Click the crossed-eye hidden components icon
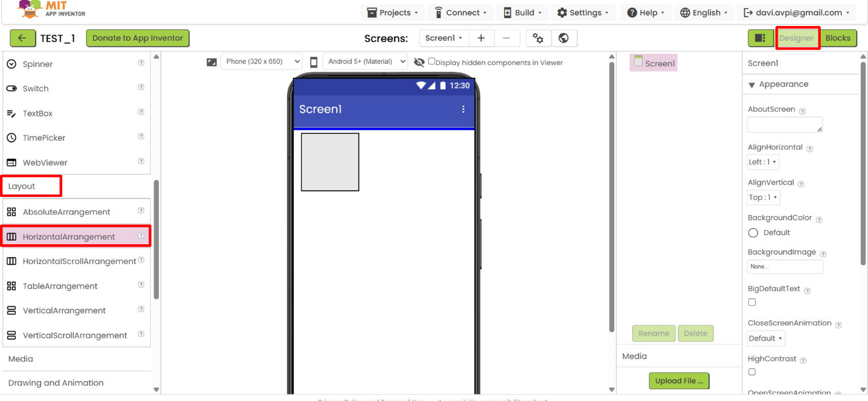Screen dimensions: 868x401 (419, 62)
